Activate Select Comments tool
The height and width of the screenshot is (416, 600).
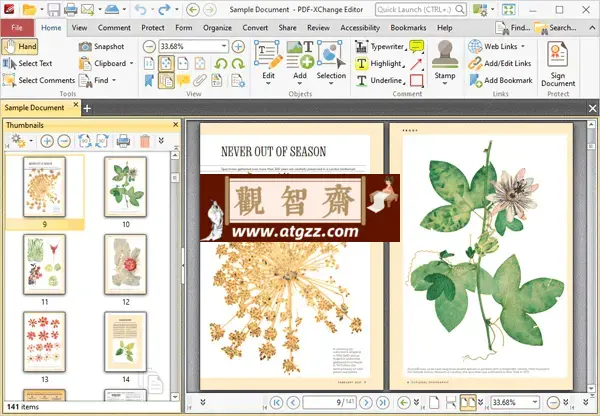click(39, 80)
